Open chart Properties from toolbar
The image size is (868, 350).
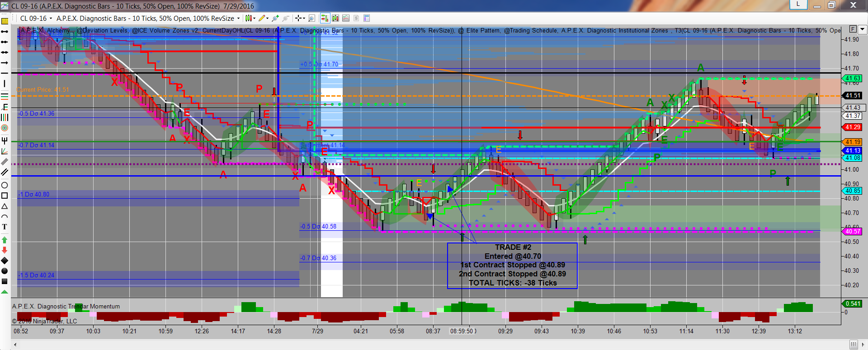click(x=367, y=18)
